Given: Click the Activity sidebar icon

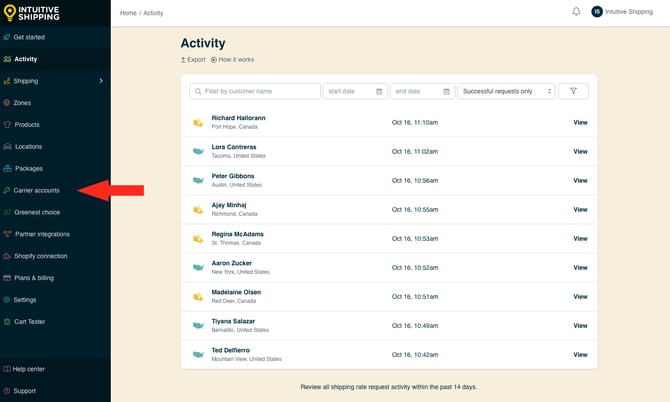Looking at the screenshot, I should click(7, 59).
